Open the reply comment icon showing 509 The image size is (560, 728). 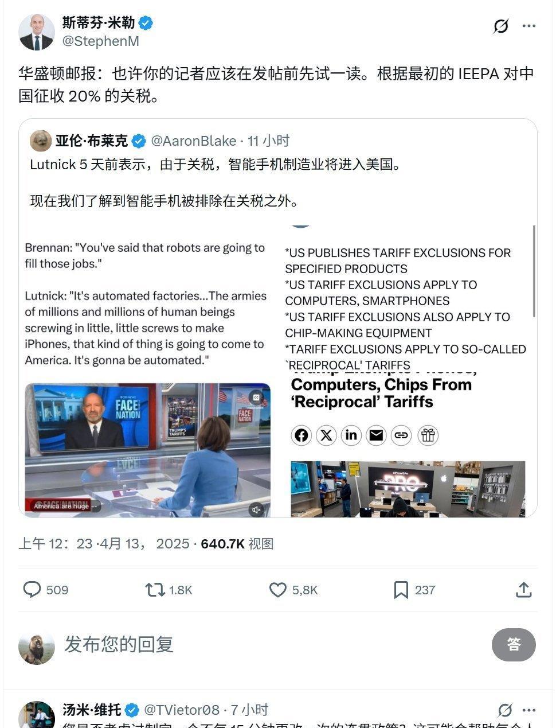click(x=32, y=590)
